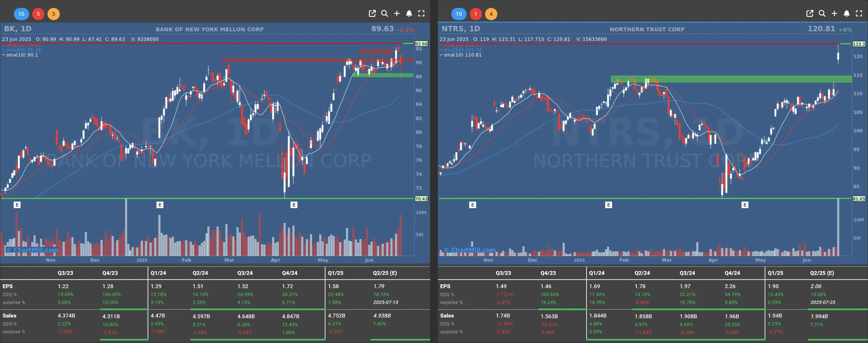Viewport: 868px width, 343px height.
Task: Click earnings E marker near Apr on BK chart
Action: 294,204
